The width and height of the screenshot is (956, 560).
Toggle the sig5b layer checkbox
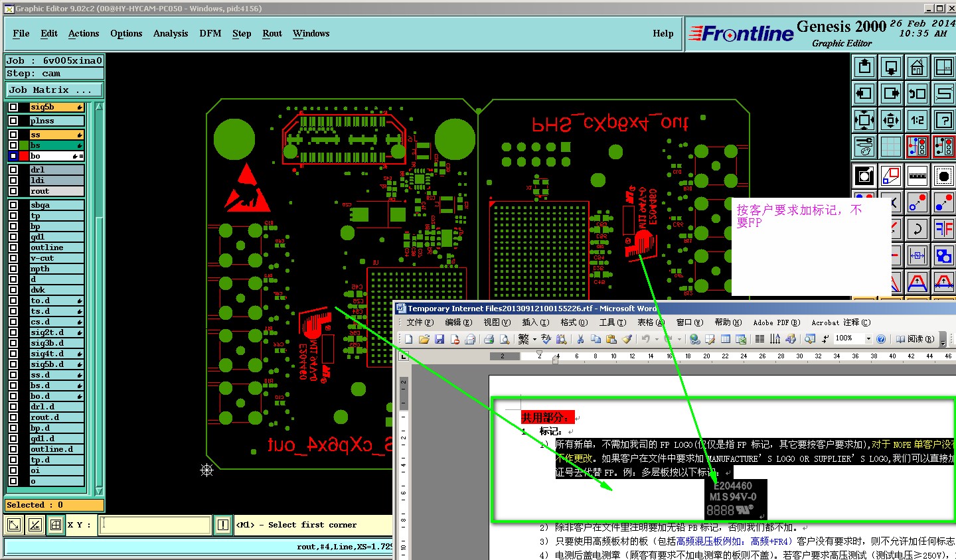pos(13,107)
